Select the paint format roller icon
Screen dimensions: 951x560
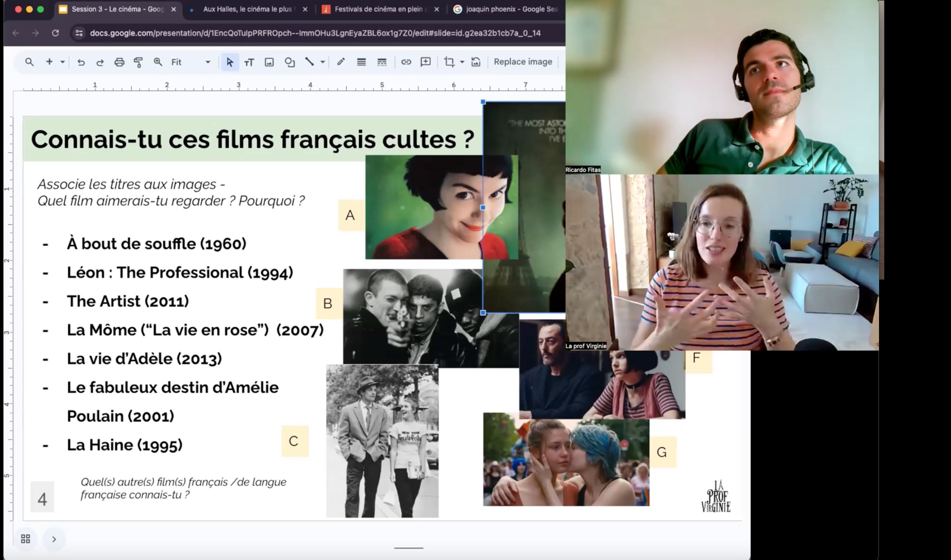coord(138,62)
